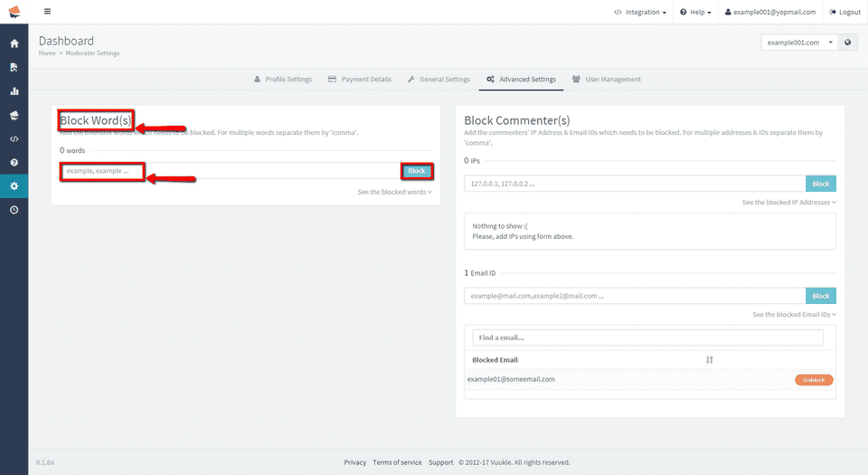Click Block button next to email input

coord(820,296)
